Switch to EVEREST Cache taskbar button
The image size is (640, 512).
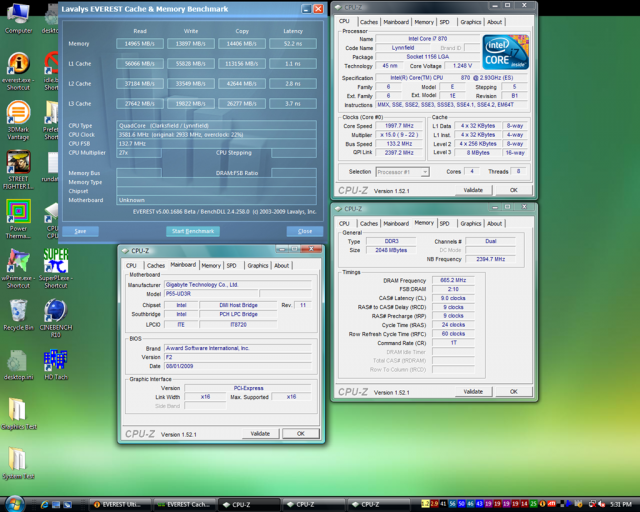point(184,505)
